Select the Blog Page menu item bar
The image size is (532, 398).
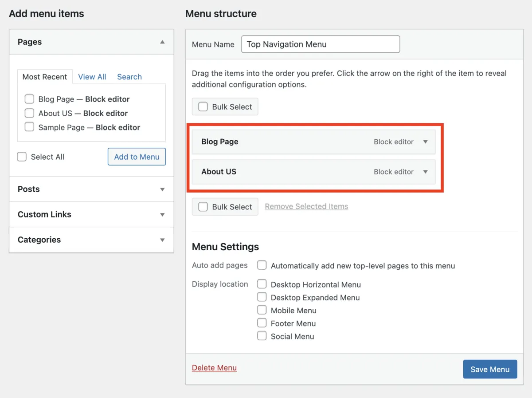click(x=313, y=142)
